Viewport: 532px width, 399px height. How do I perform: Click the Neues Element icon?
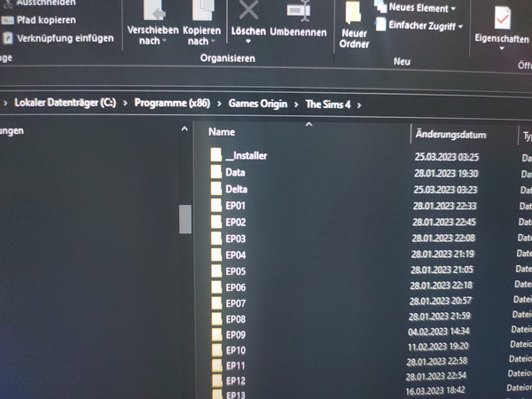click(380, 6)
